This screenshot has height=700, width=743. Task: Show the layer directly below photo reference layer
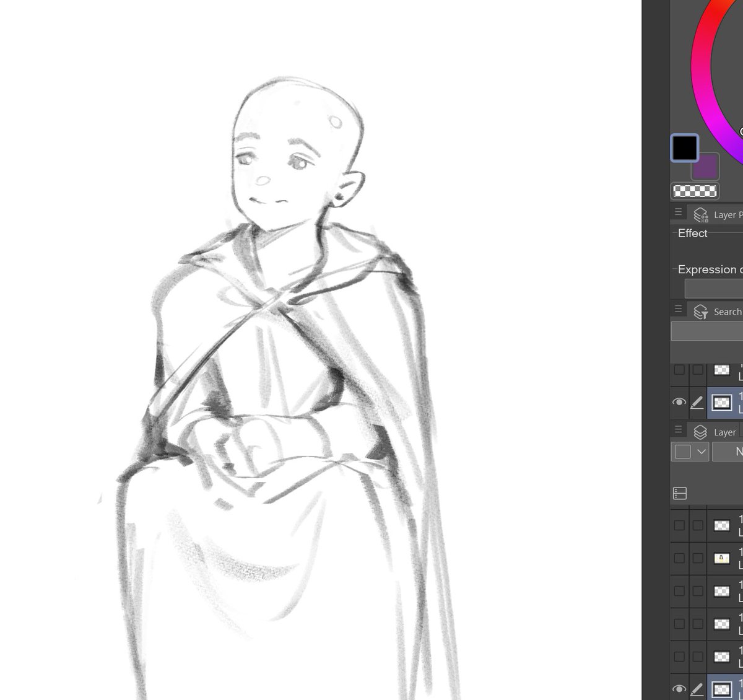679,591
